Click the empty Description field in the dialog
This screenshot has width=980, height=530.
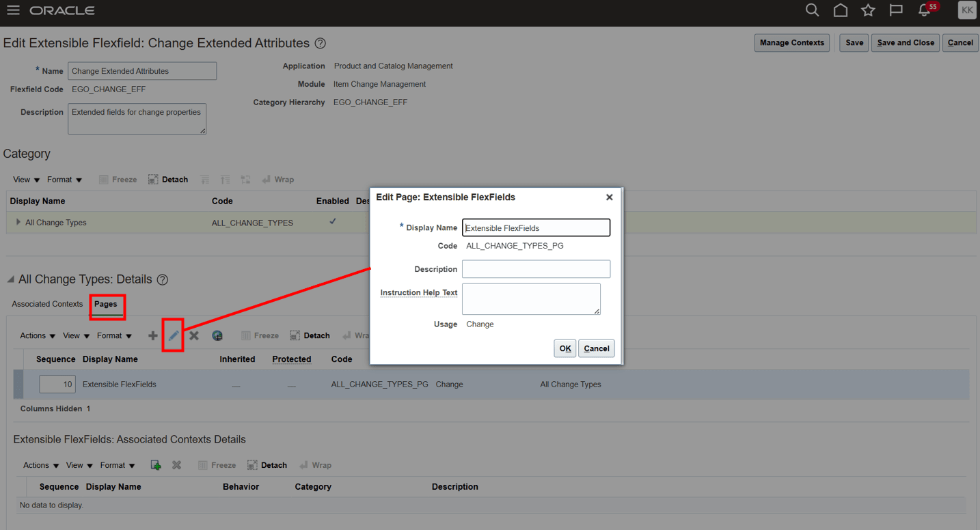tap(536, 269)
